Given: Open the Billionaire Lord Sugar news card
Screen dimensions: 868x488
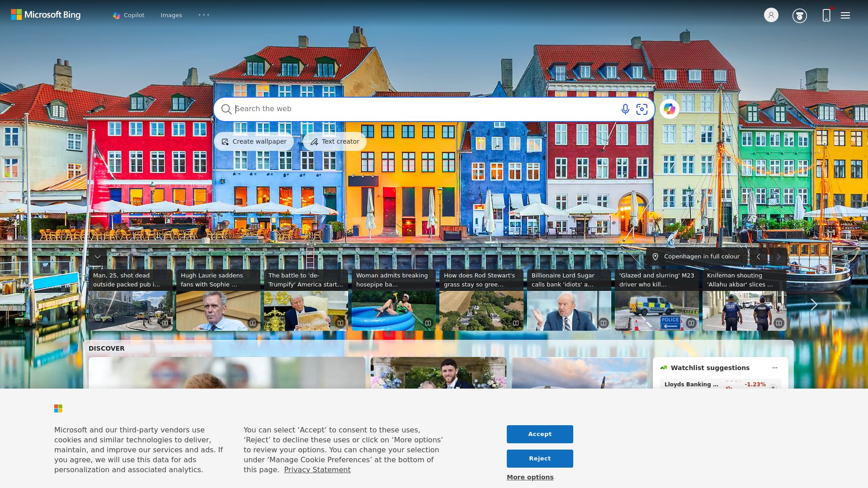Looking at the screenshot, I should point(569,300).
